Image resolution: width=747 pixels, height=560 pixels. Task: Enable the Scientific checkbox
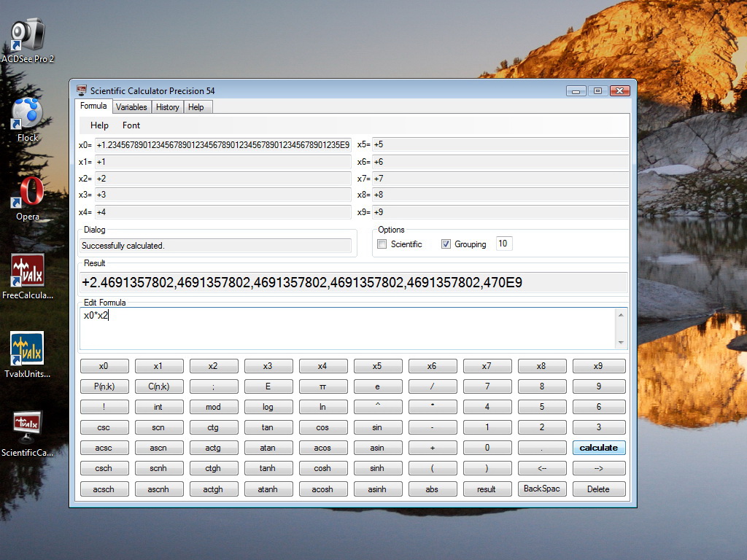click(382, 244)
